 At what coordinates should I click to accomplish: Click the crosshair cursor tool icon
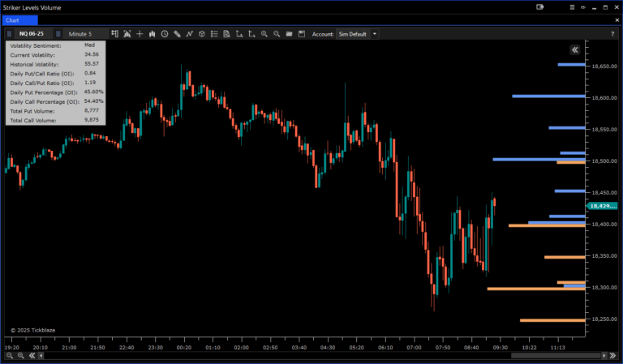pyautogui.click(x=140, y=34)
